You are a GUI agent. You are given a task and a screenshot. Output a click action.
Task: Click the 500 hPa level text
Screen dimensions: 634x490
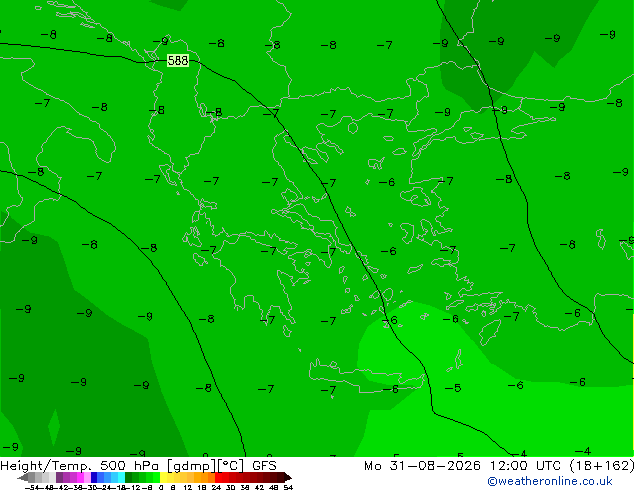point(130,466)
